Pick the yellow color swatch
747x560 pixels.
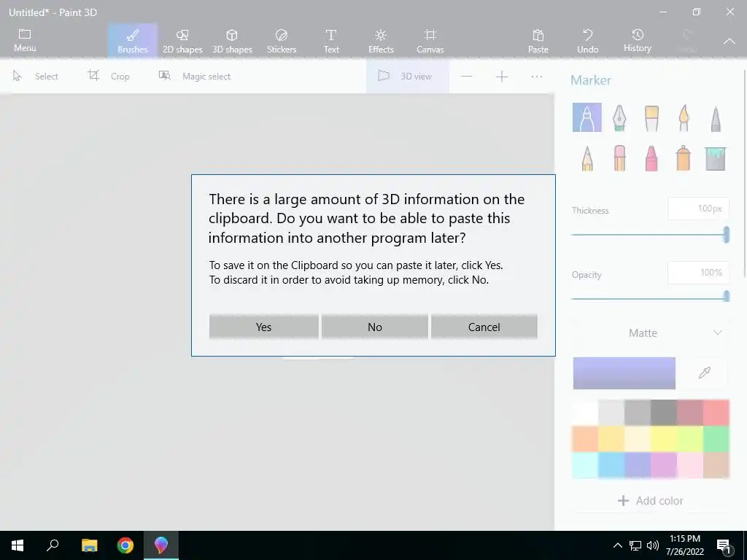664,438
